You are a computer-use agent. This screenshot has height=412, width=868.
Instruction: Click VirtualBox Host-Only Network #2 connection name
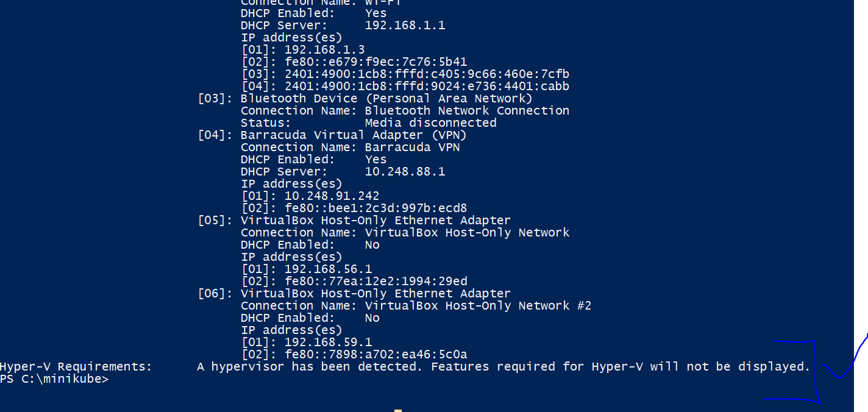478,306
